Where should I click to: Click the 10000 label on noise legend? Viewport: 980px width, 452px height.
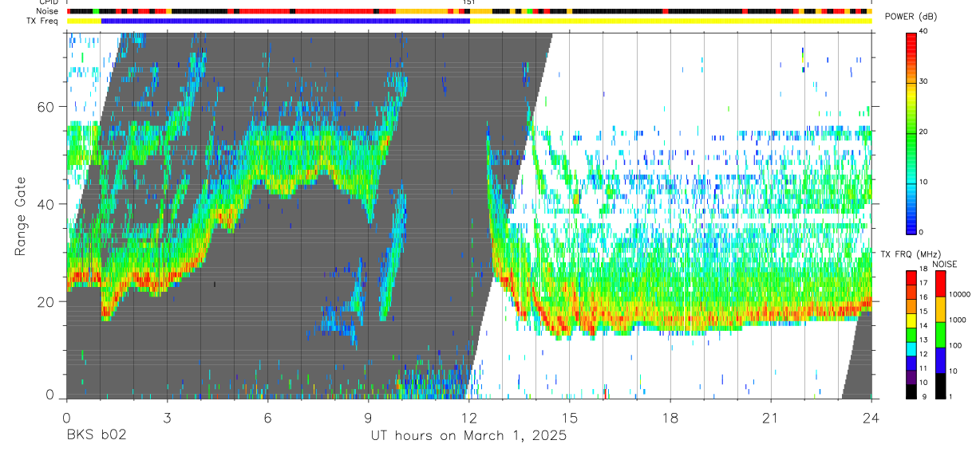coord(961,295)
